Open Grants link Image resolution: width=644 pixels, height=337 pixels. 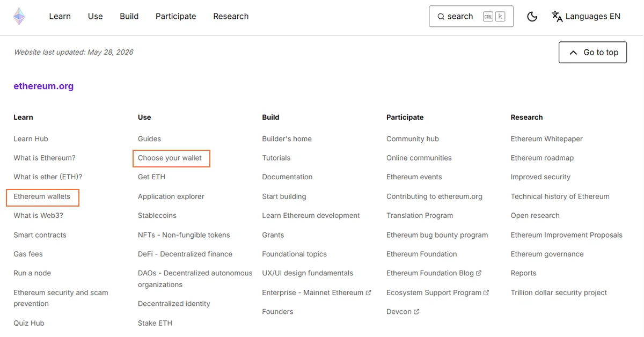point(273,235)
